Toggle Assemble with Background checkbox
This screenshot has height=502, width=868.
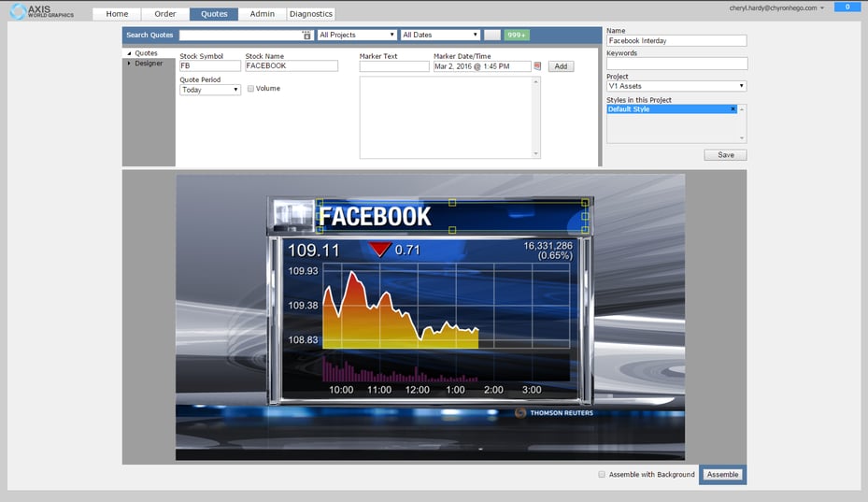[x=603, y=475]
